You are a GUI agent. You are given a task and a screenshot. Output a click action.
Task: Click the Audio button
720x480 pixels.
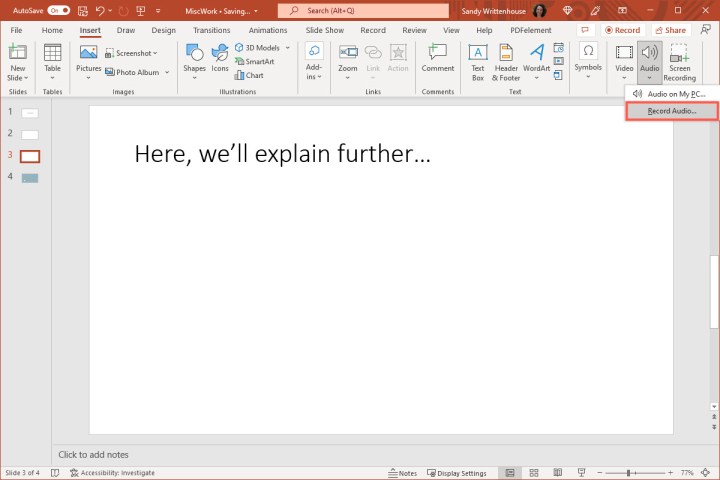[649, 62]
